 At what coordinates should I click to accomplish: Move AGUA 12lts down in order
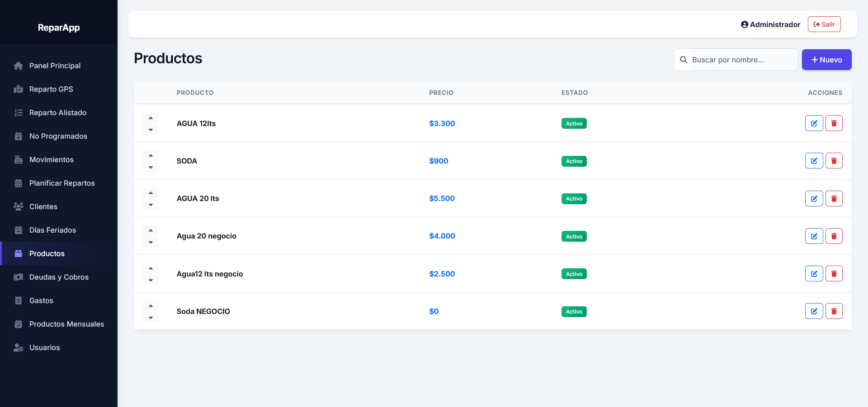[x=151, y=130]
